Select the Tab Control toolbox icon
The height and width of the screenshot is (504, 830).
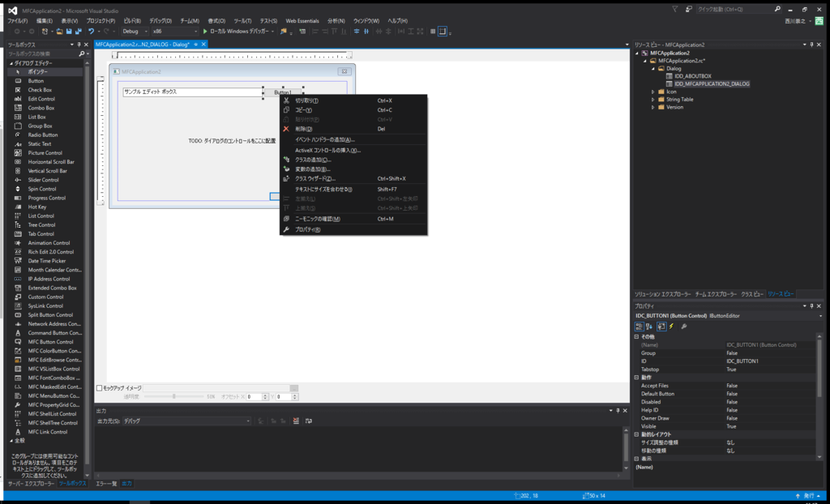[x=18, y=234]
